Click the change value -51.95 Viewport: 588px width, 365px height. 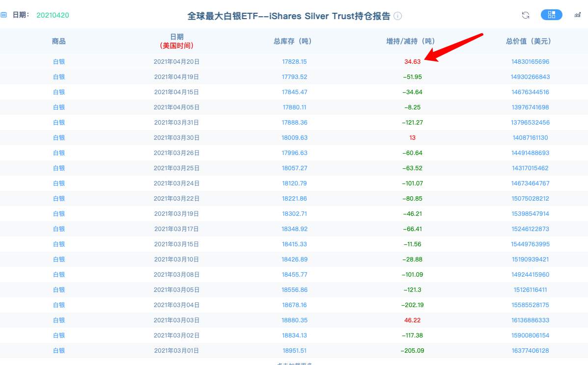click(x=412, y=77)
